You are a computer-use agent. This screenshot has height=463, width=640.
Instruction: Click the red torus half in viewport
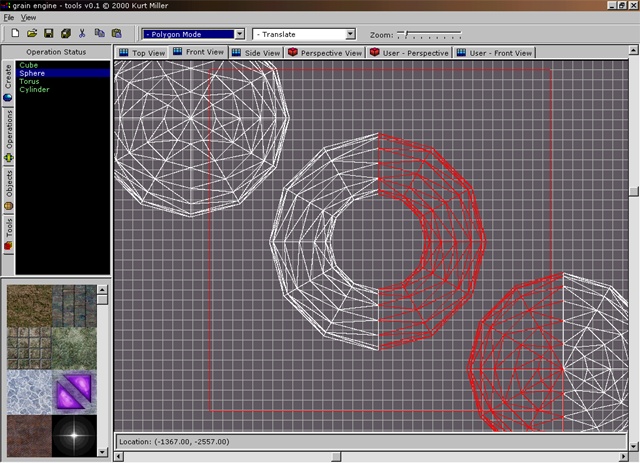pos(457,241)
